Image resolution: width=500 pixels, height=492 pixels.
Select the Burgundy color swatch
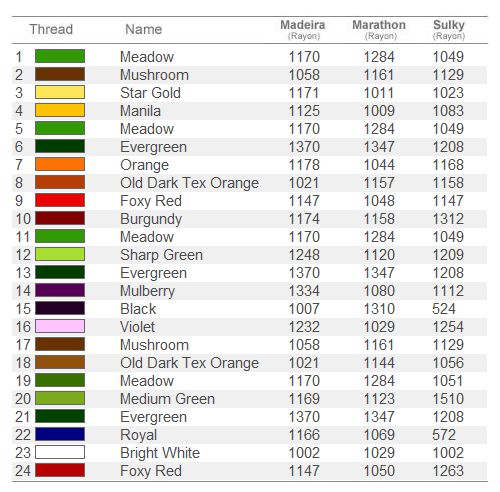(60, 218)
